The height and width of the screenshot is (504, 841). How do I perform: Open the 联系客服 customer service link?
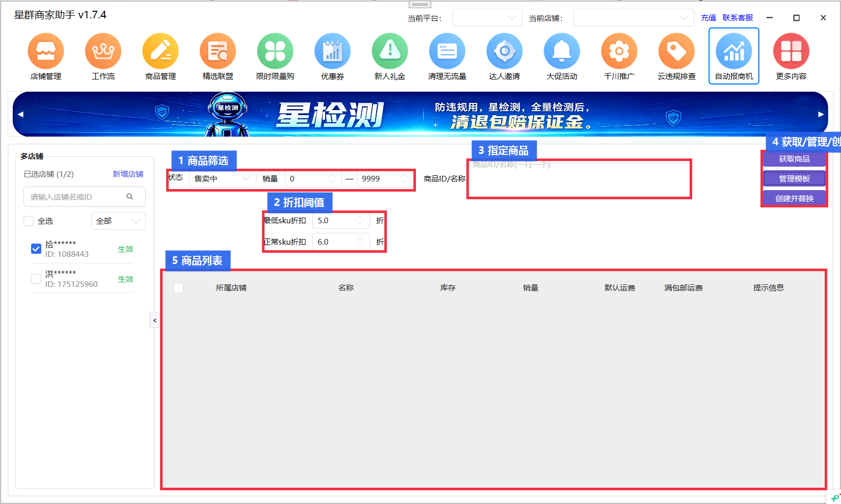tap(738, 18)
